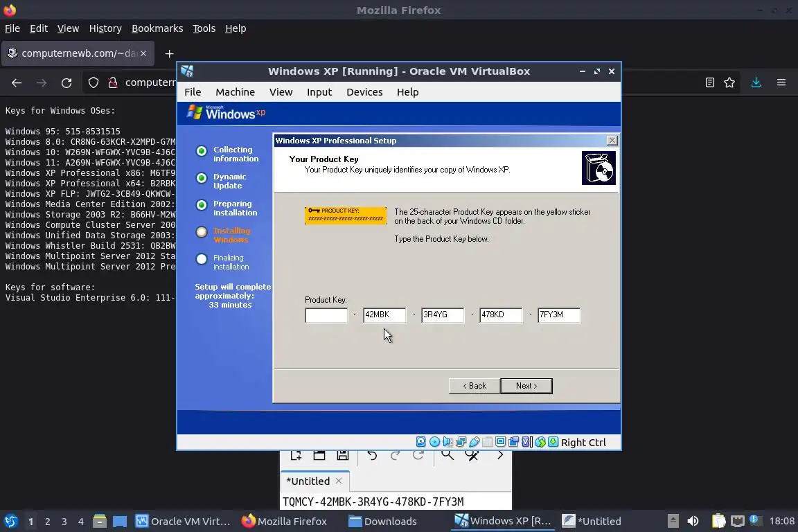The width and height of the screenshot is (798, 532).
Task: Click the open file icon in text editor
Action: (319, 454)
